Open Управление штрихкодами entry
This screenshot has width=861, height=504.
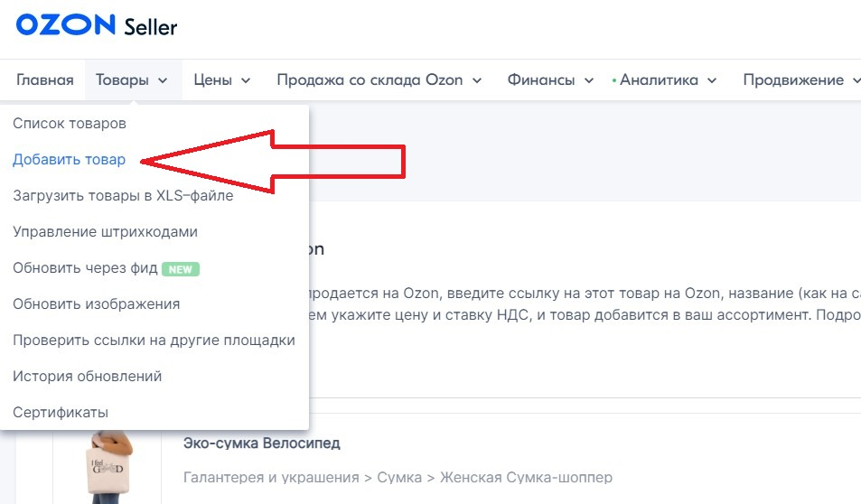click(105, 232)
